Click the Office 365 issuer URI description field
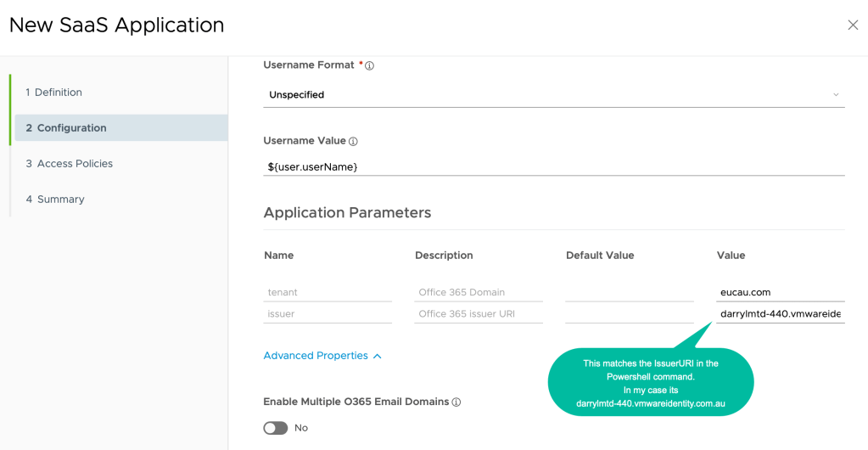The image size is (868, 450). [479, 314]
